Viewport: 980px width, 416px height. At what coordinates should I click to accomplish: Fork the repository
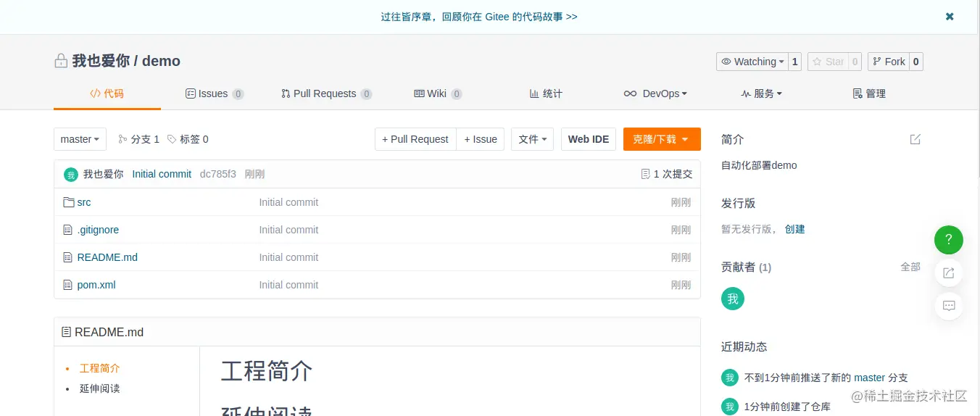[x=889, y=62]
